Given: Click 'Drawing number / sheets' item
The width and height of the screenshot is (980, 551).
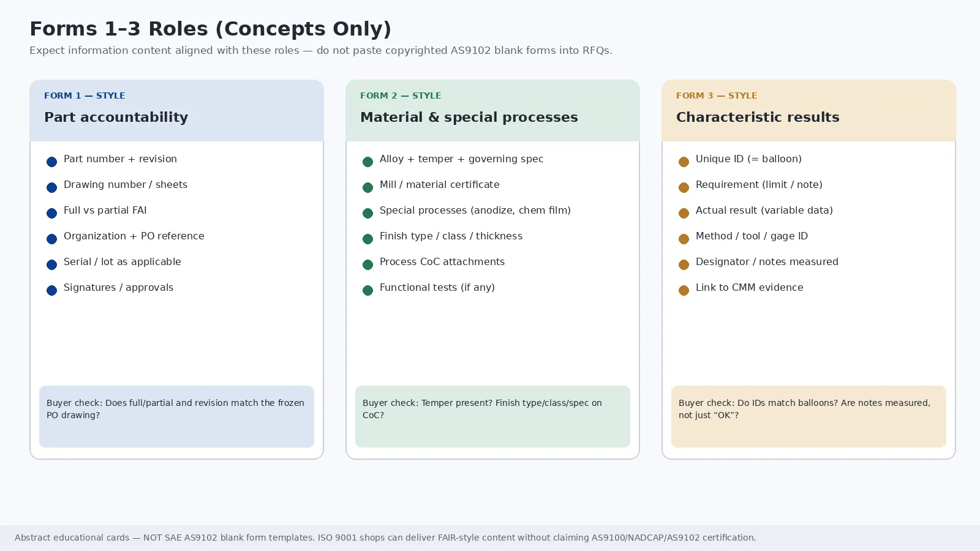Looking at the screenshot, I should (126, 184).
